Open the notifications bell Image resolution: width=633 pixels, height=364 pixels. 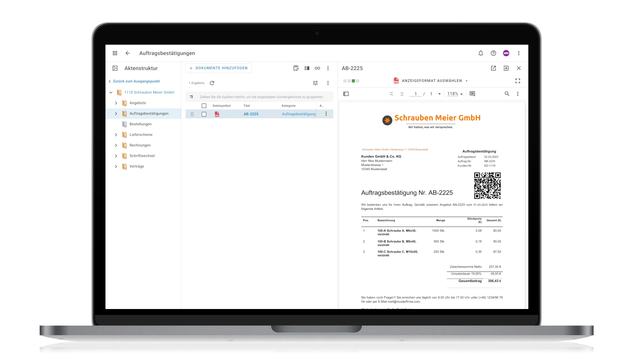coord(481,53)
